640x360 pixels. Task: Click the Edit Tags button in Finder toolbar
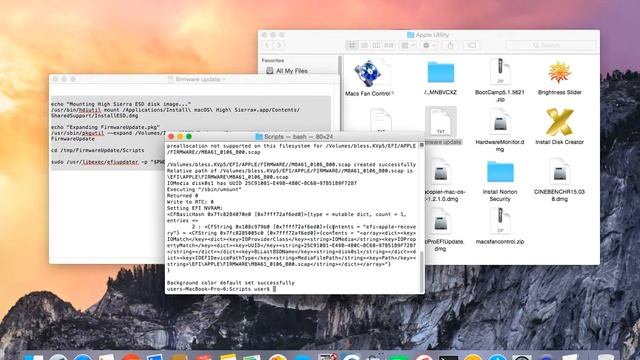pyautogui.click(x=472, y=45)
